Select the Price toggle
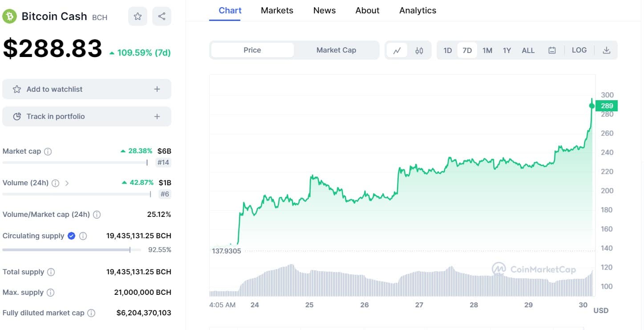The height and width of the screenshot is (330, 644). 252,50
